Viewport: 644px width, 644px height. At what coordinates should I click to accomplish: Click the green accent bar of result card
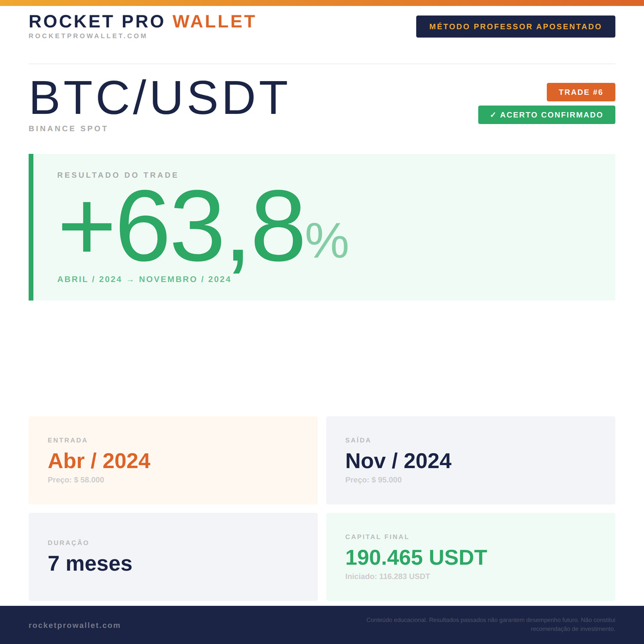31,227
